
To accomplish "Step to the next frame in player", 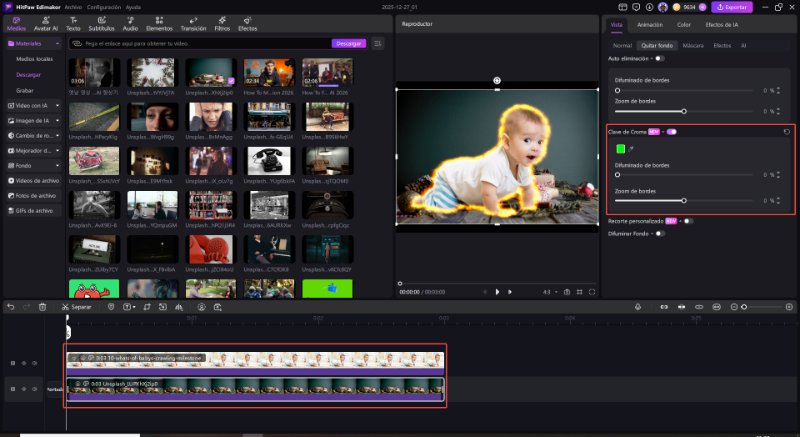I will tap(510, 292).
